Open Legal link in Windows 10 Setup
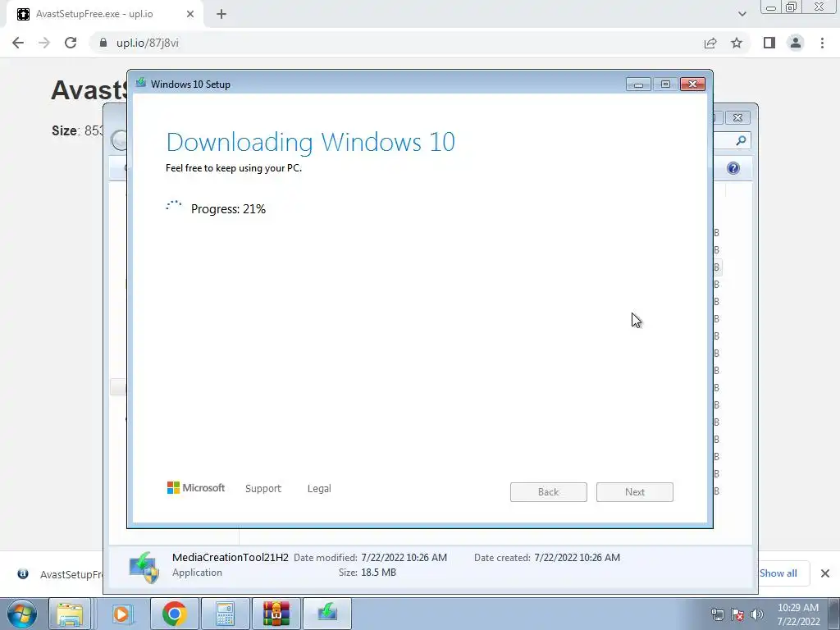840x630 pixels. pyautogui.click(x=319, y=489)
